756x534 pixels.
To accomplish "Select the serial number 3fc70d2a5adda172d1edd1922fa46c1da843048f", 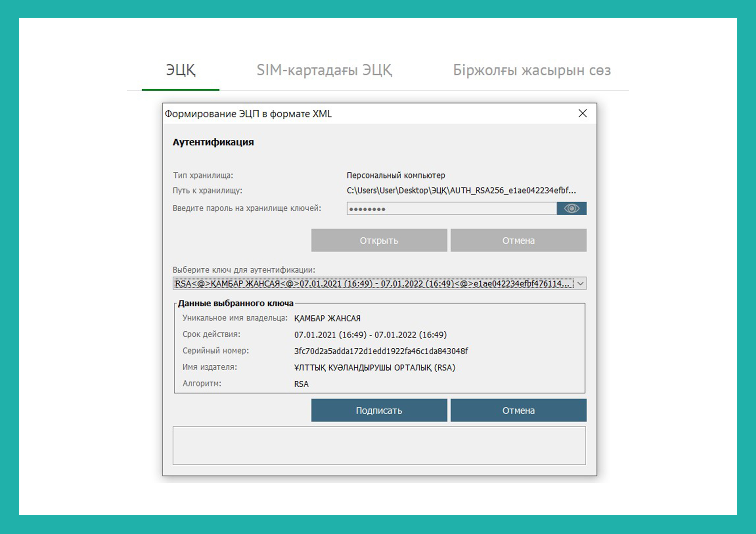I will click(381, 351).
